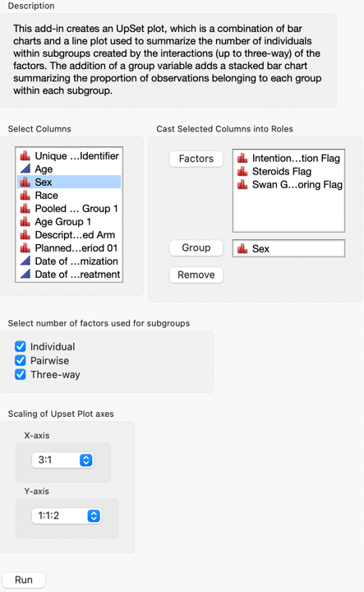Uncheck the Individual checkbox
The image size is (364, 592).
(x=21, y=346)
